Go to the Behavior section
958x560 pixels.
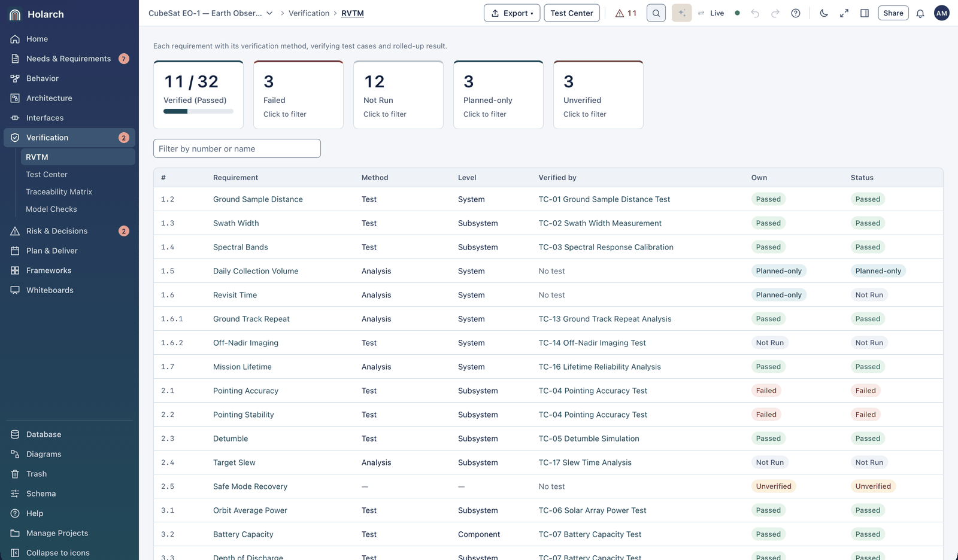(69, 78)
